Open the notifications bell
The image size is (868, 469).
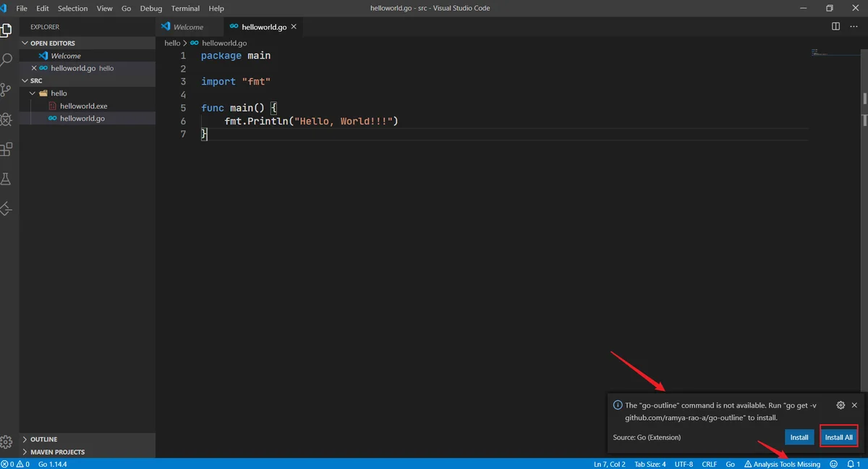coord(854,464)
